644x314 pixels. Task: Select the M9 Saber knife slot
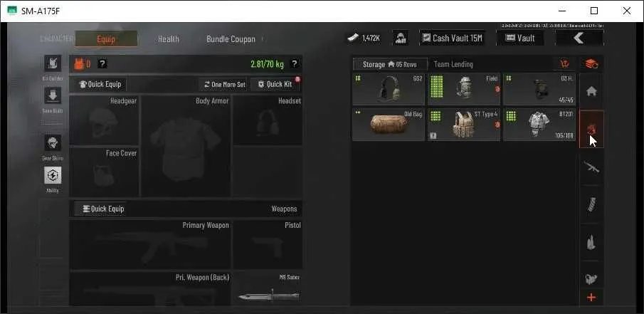click(268, 289)
